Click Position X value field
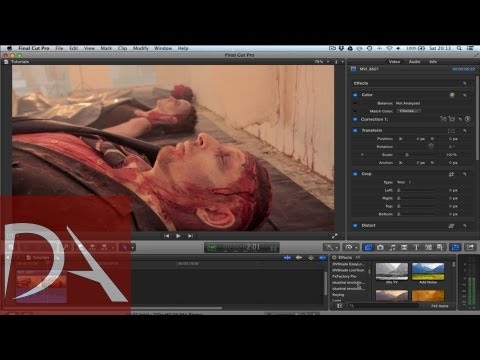The image size is (480, 360). [420, 139]
